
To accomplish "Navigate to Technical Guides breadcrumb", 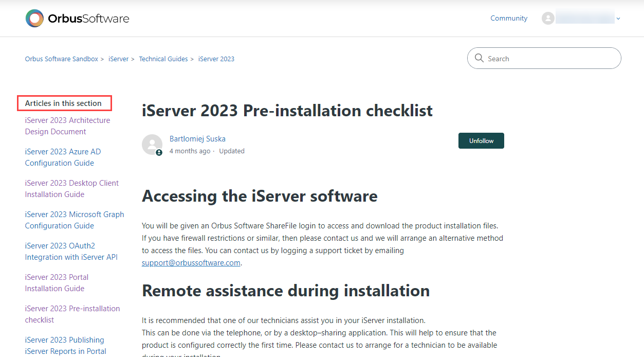I will (163, 59).
